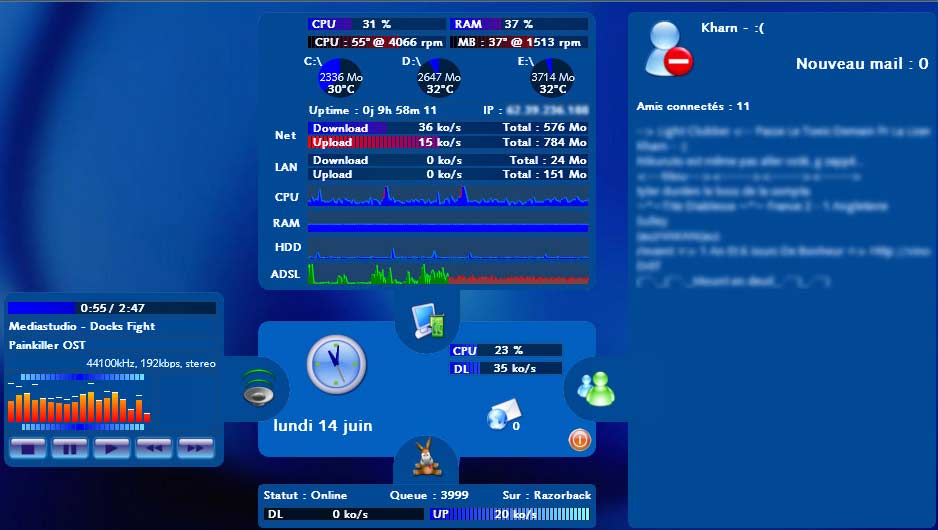Click the 0:55 / 2:47 track progress bar

(112, 308)
